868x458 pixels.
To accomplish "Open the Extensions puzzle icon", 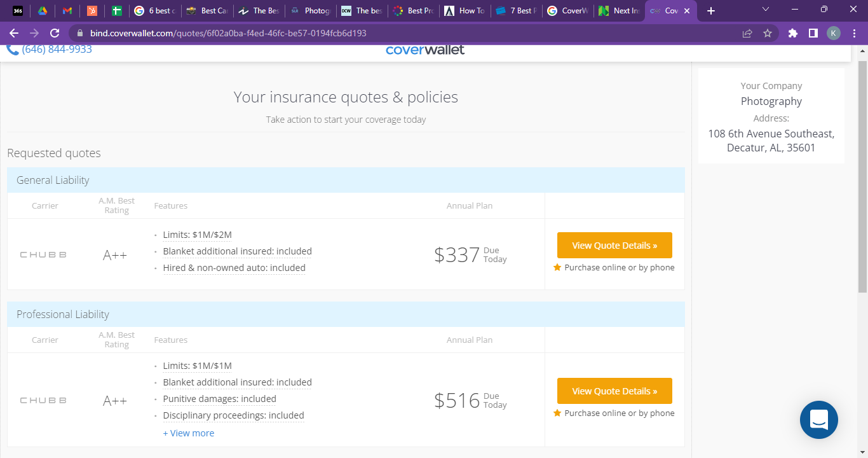I will click(792, 33).
